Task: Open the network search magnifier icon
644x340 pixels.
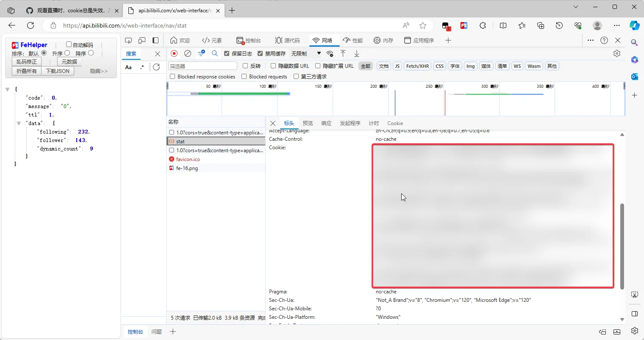Action: (x=215, y=53)
